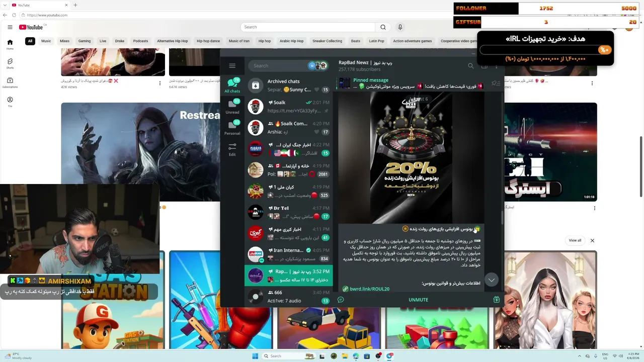
Task: Go back in the browser
Action: tap(5, 15)
